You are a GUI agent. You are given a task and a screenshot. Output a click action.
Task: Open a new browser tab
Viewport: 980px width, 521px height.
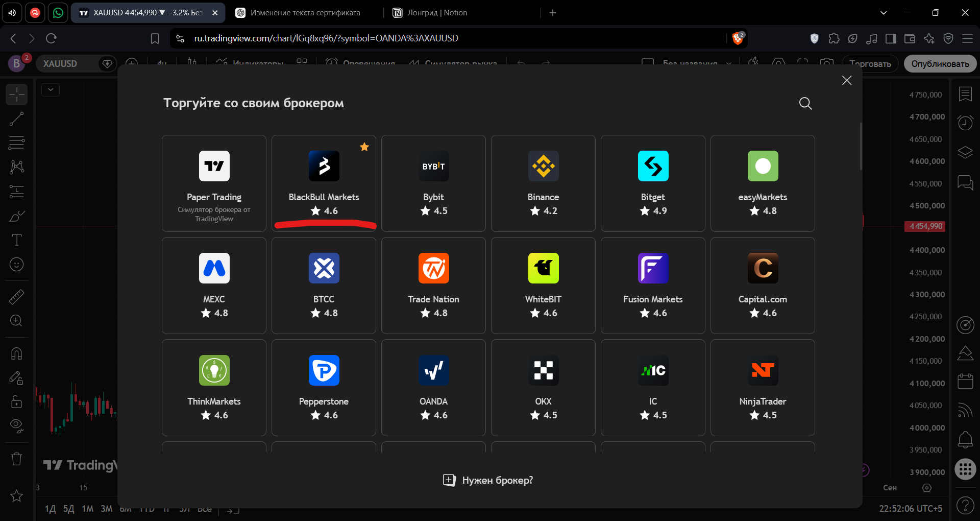pyautogui.click(x=553, y=13)
